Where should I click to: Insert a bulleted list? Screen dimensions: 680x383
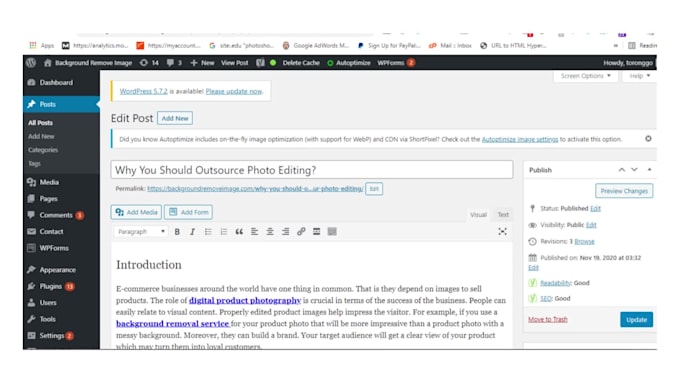208,232
